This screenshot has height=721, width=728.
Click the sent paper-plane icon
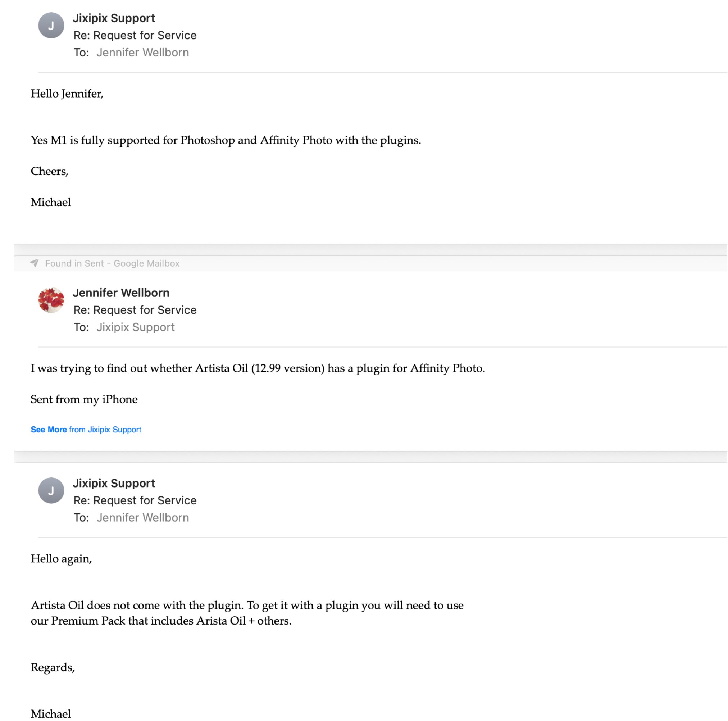34,263
